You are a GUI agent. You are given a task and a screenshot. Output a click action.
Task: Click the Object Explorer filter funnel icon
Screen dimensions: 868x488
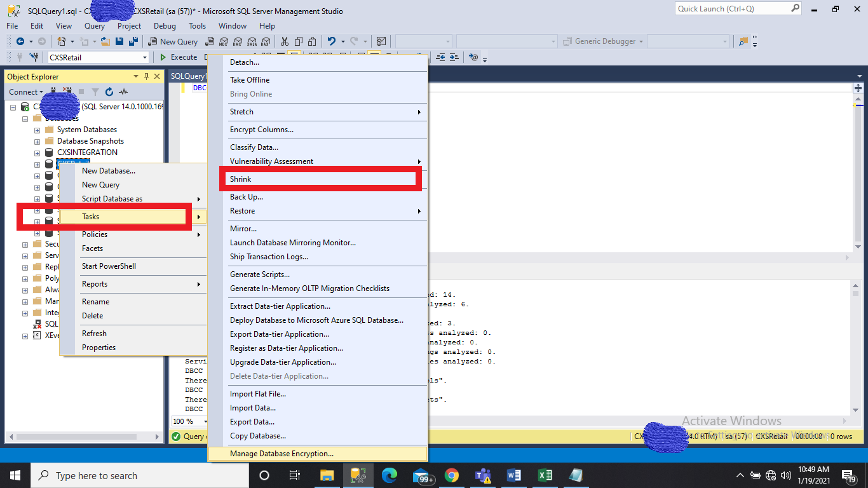95,92
